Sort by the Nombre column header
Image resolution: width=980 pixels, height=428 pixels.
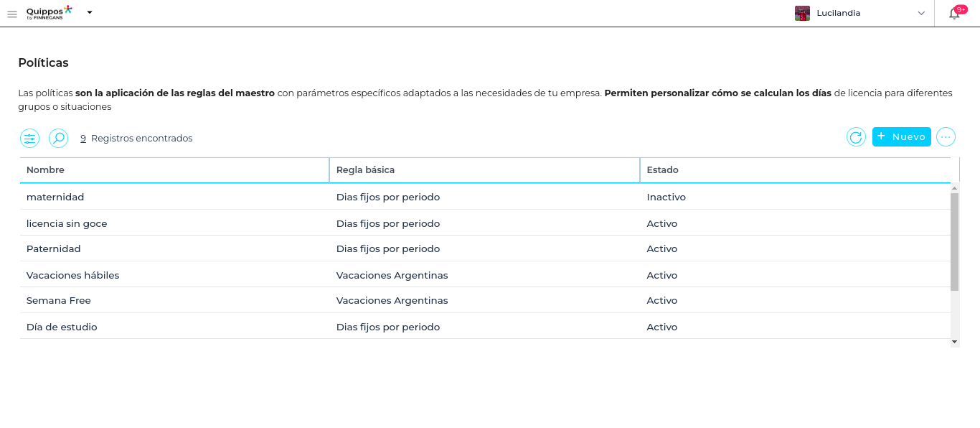coord(45,170)
